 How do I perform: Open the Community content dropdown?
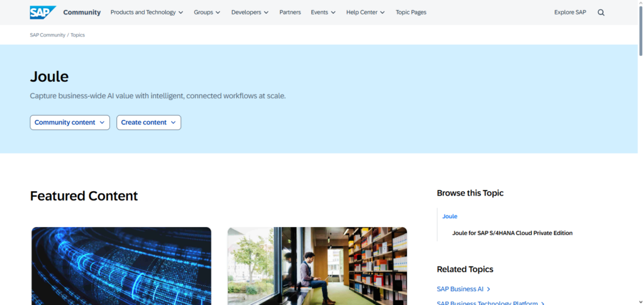pyautogui.click(x=70, y=123)
